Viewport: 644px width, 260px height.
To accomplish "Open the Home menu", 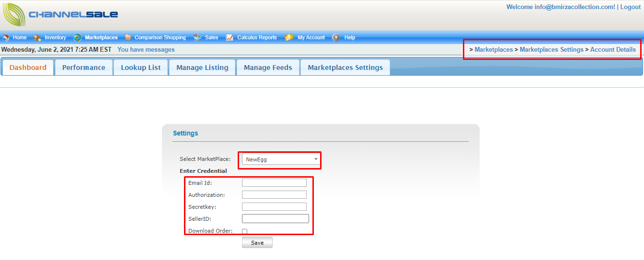I will (x=20, y=37).
